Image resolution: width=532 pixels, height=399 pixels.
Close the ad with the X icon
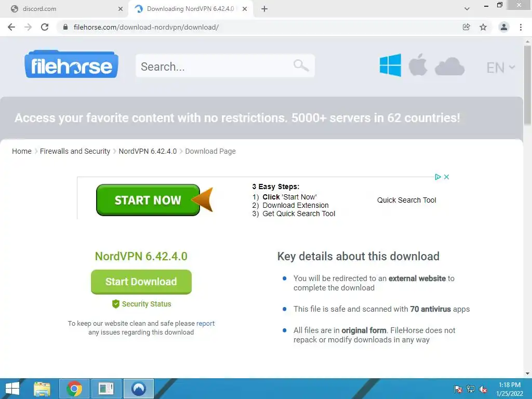(x=446, y=177)
